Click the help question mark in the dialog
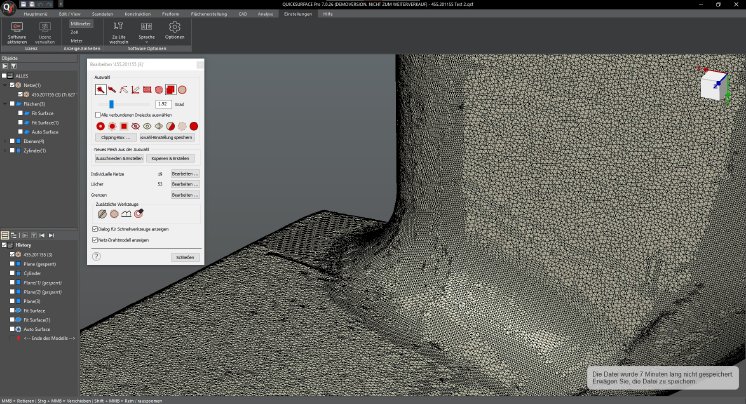Screen dimensions: 746x404 [x=97, y=256]
